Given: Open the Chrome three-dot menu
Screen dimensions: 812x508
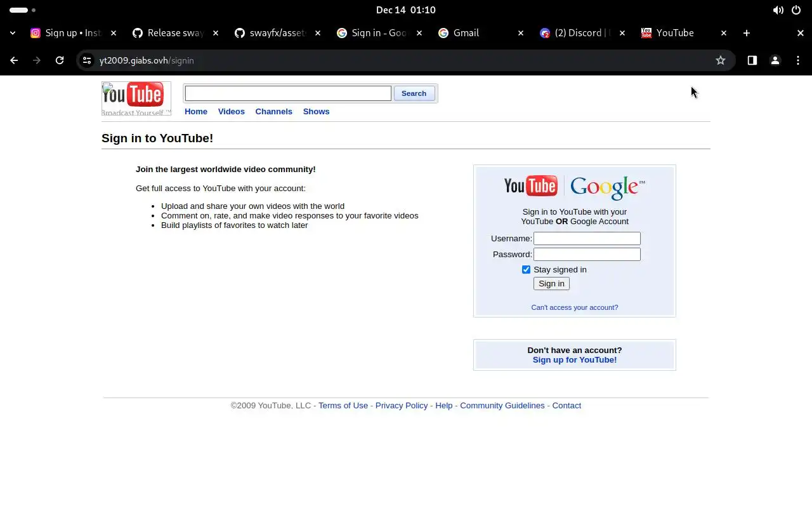Looking at the screenshot, I should pos(798,60).
